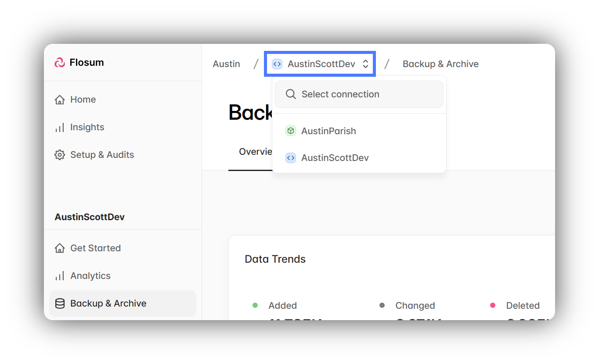599x364 pixels.
Task: Click the Setup & Audits gear icon
Action: click(x=60, y=155)
